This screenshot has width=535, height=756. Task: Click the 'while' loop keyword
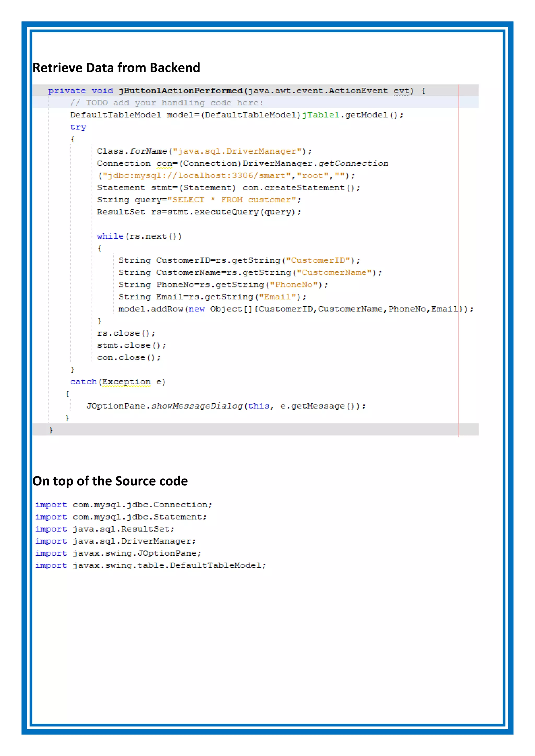click(x=110, y=237)
